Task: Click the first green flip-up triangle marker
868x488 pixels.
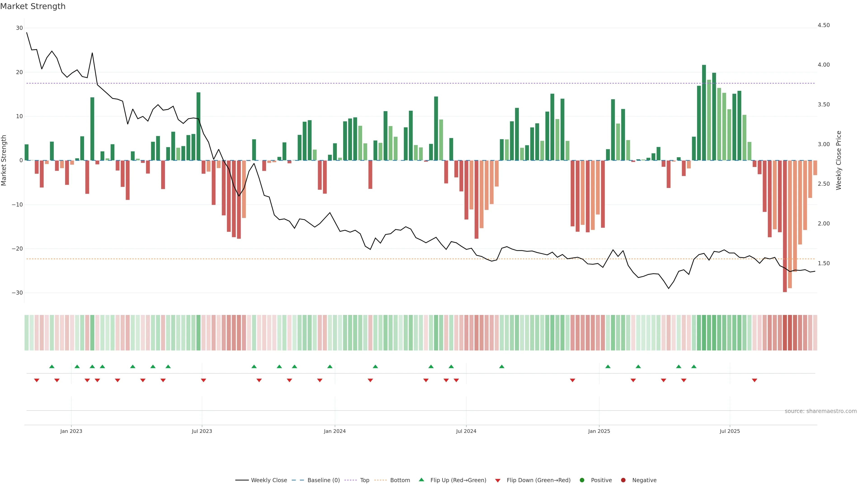Action: pos(52,366)
